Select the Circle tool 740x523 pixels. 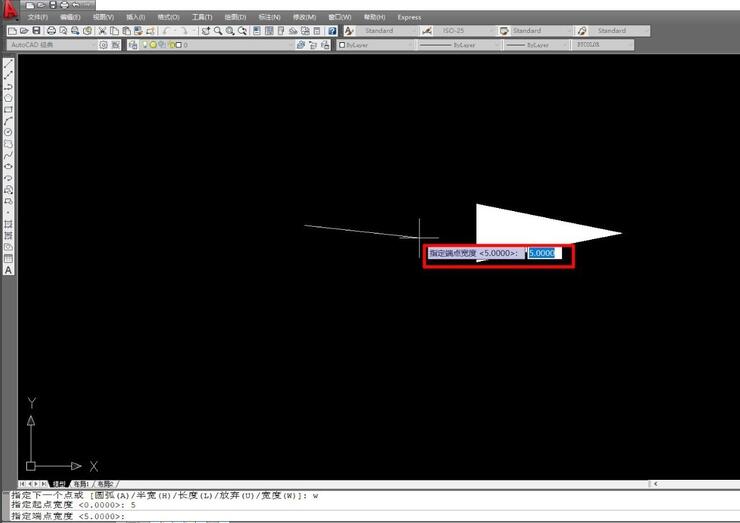point(8,132)
